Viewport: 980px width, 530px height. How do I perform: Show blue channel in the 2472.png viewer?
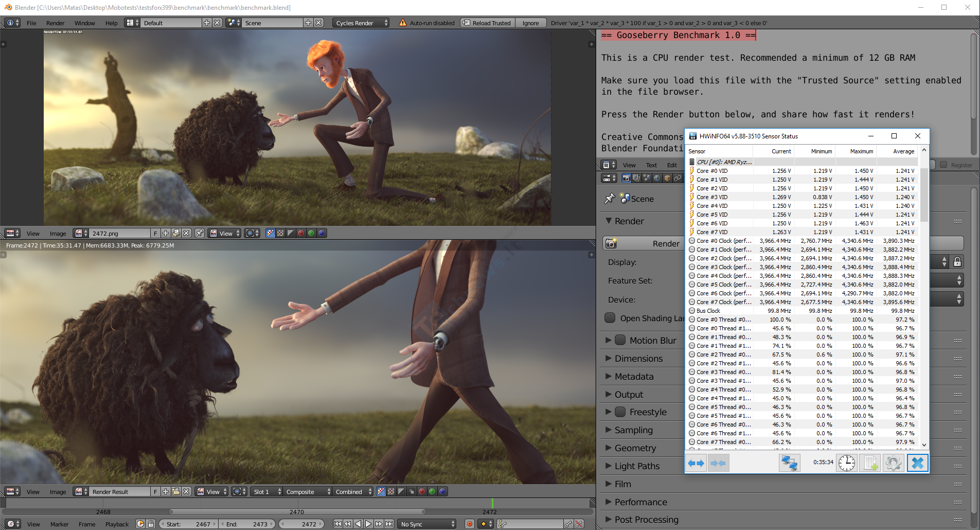(322, 233)
